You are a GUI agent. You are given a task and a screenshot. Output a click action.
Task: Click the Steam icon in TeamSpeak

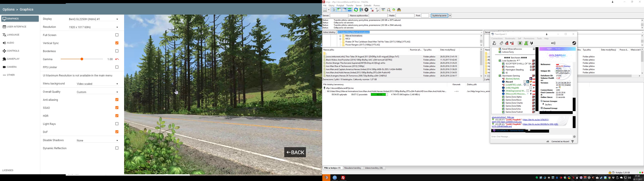(x=574, y=43)
